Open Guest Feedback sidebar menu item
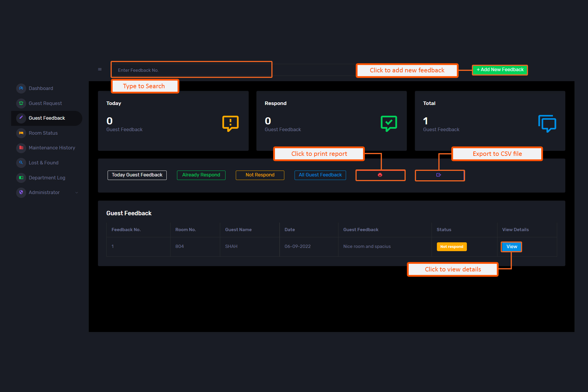The image size is (588, 392). (47, 118)
